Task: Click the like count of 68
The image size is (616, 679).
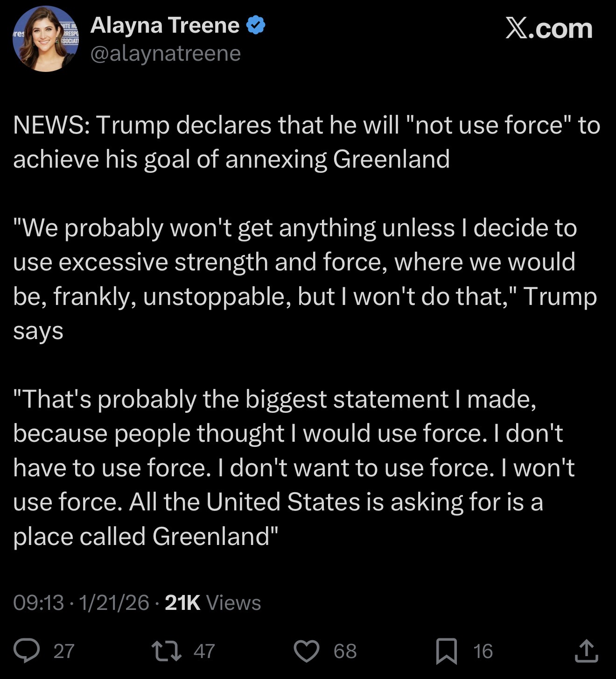Action: pos(345,651)
